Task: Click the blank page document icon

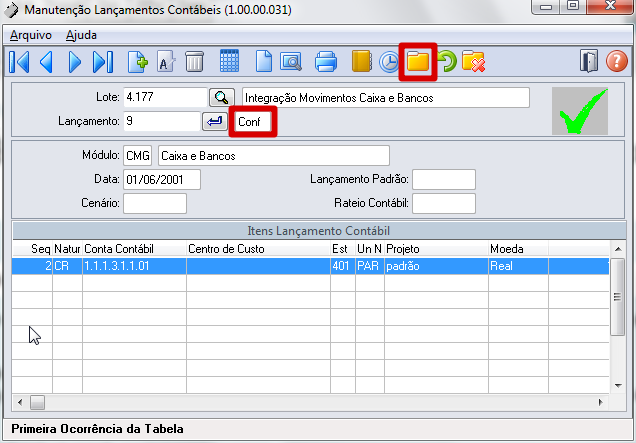Action: point(264,62)
